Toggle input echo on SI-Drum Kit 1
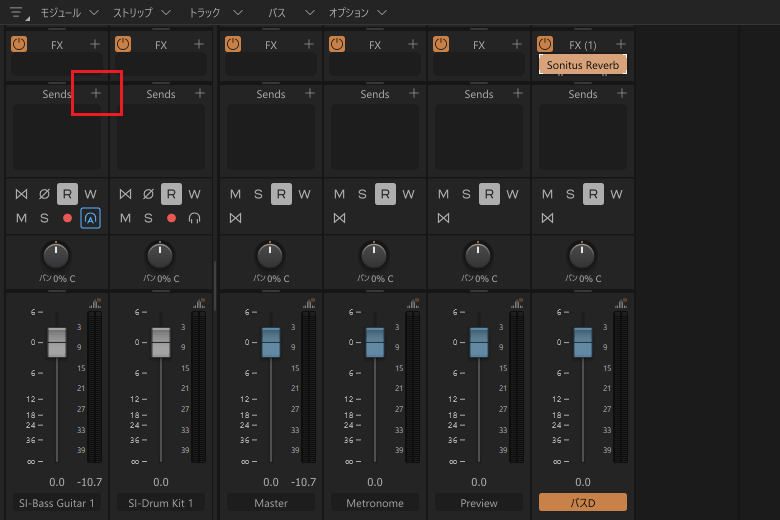Image resolution: width=780 pixels, height=520 pixels. click(x=195, y=218)
